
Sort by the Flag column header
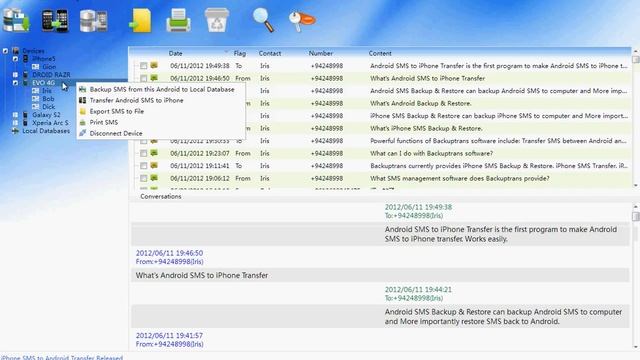tap(240, 53)
